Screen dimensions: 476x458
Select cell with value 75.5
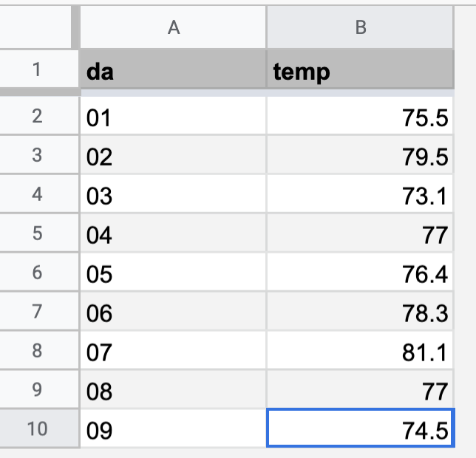(x=360, y=117)
